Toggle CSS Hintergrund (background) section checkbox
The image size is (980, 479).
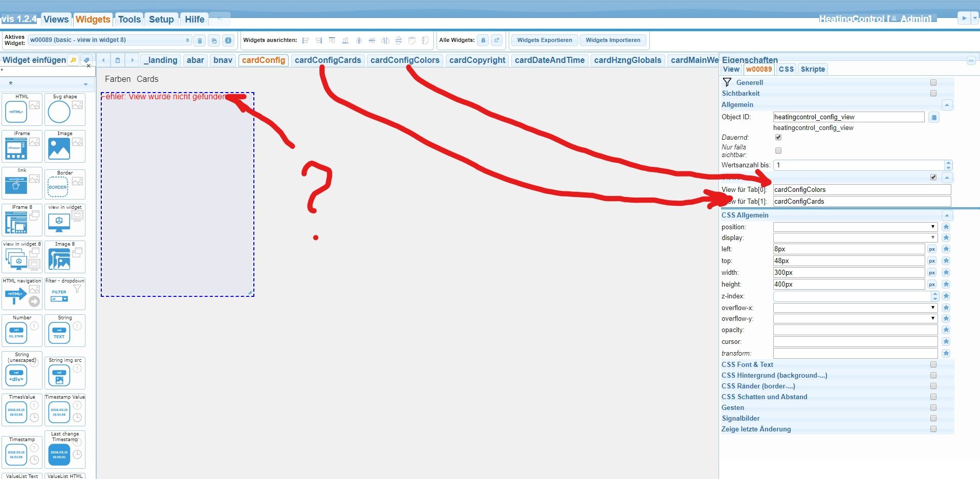click(933, 375)
